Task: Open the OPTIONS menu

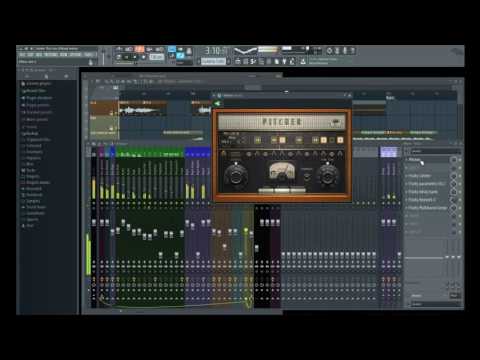Action: tap(75, 55)
